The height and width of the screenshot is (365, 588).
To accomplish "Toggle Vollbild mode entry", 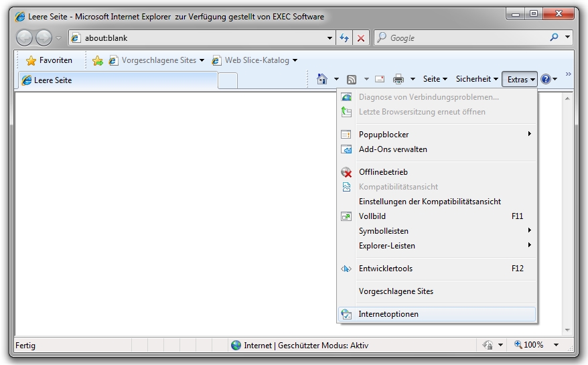I will click(437, 216).
